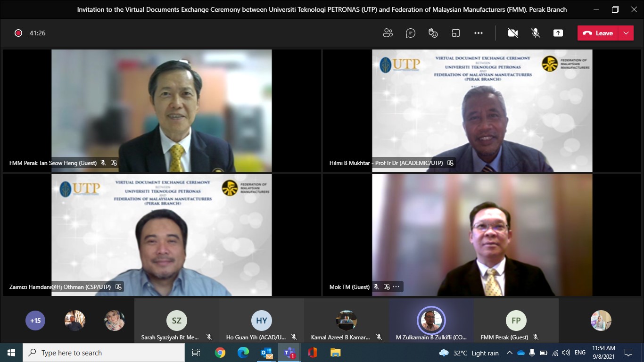Click the share content icon
Screen dimensions: 644x362
pos(558,33)
